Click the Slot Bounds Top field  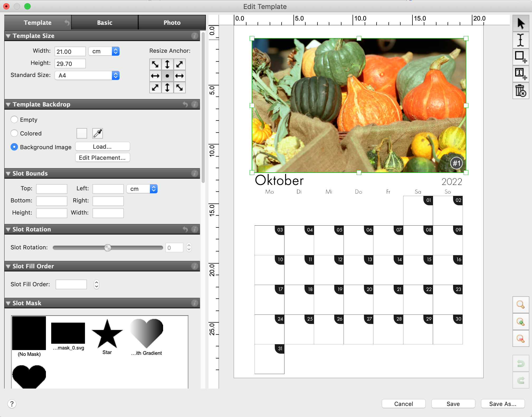[x=52, y=189]
